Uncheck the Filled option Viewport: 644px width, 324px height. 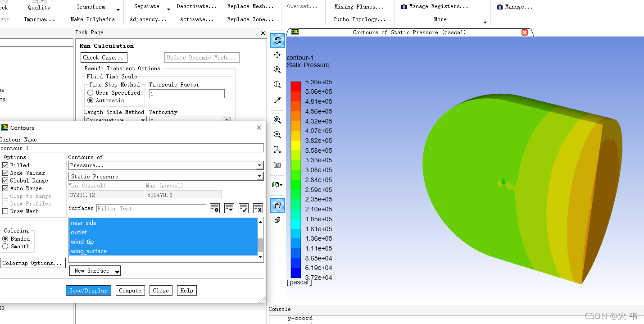pos(5,165)
